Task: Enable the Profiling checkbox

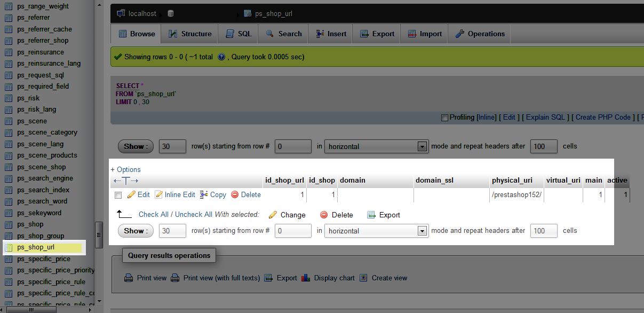Action: [444, 118]
